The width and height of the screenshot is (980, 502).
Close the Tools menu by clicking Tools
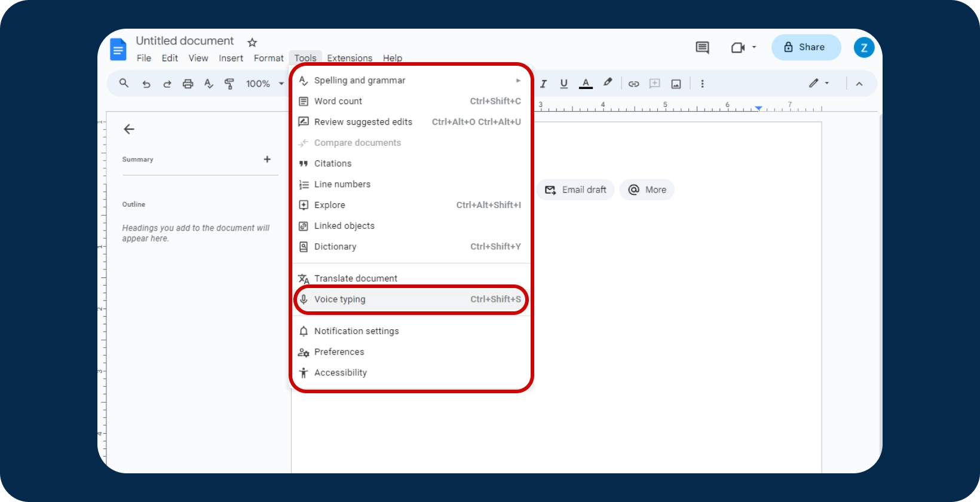pos(305,57)
